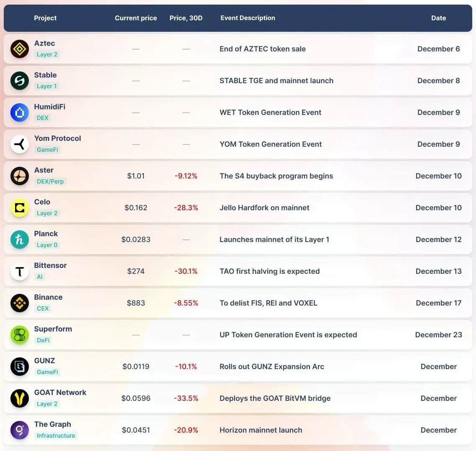The width and height of the screenshot is (476, 451).
Task: Click the AI tag under Bittensor
Action: tap(40, 277)
